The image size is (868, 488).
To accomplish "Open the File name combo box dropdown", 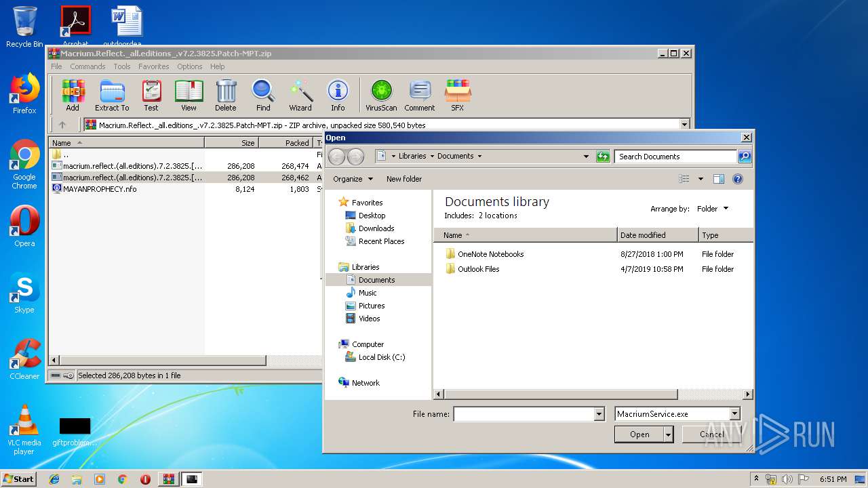I will [x=599, y=414].
